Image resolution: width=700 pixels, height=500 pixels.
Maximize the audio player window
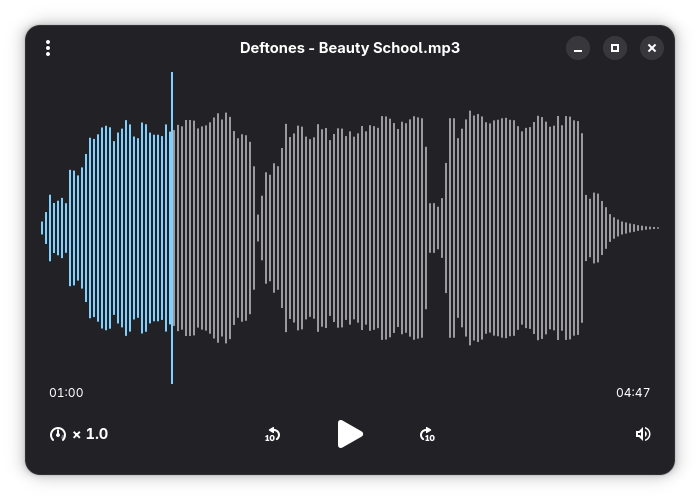point(615,48)
